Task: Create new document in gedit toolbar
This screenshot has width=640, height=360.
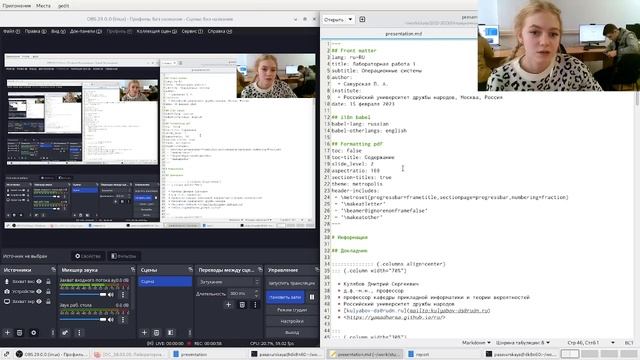Action: 362,19
